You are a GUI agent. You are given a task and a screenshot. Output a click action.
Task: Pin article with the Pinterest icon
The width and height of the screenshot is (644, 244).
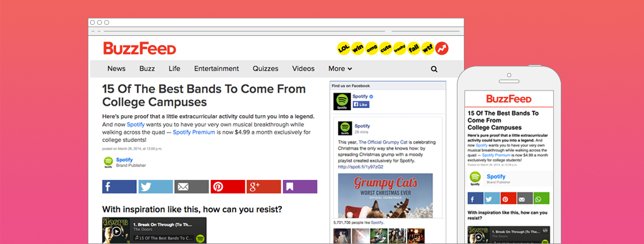coord(228,186)
